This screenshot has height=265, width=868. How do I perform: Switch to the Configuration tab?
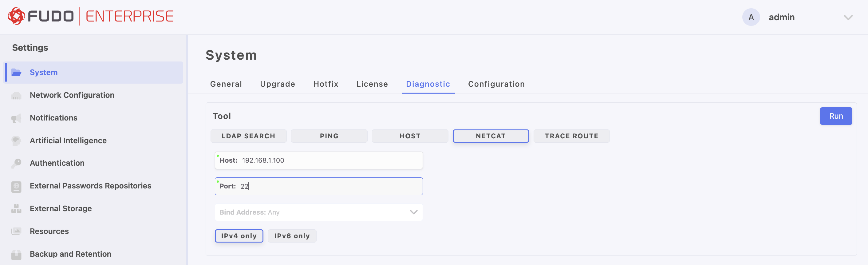pyautogui.click(x=496, y=84)
